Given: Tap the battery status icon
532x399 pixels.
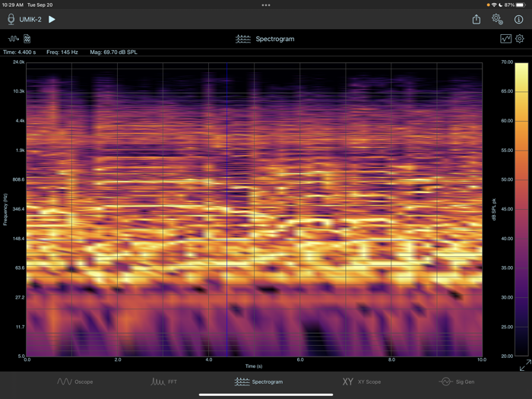Looking at the screenshot, I should pyautogui.click(x=521, y=5).
